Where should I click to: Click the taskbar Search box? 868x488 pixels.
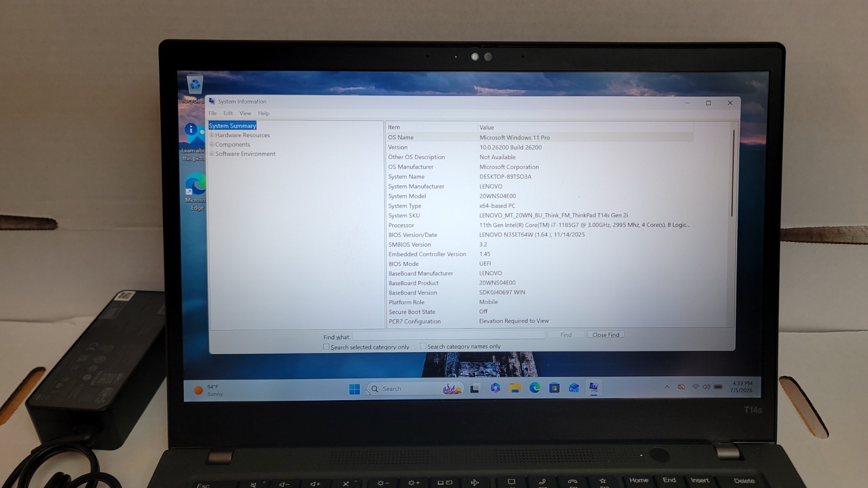415,389
